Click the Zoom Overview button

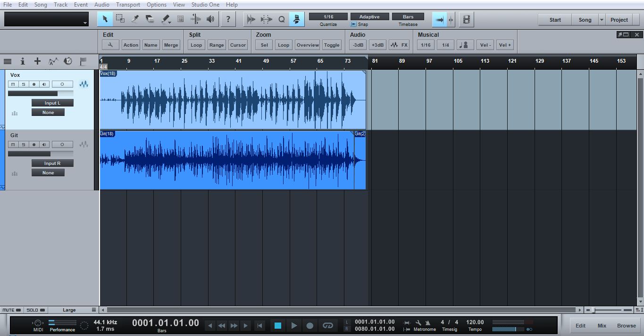point(308,45)
